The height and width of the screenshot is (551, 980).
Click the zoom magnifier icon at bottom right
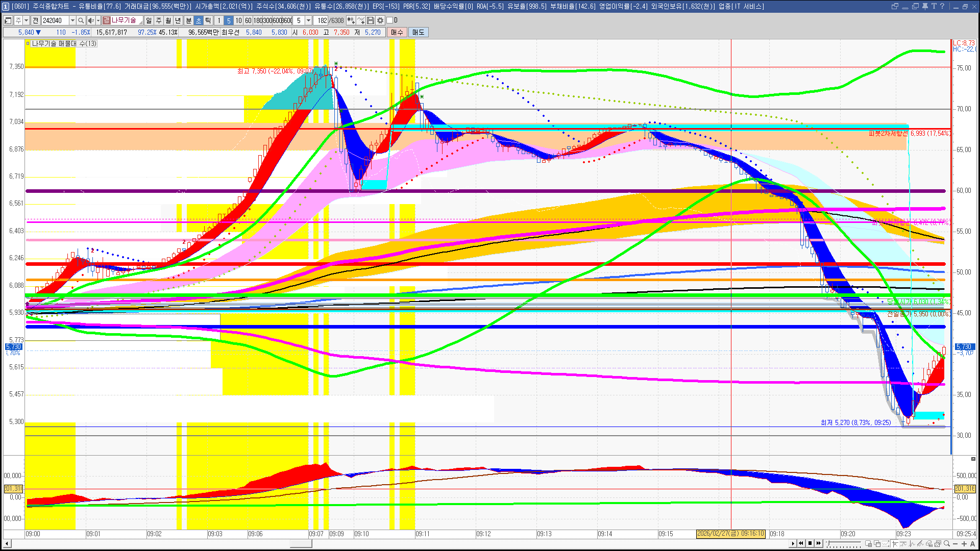pos(947,543)
